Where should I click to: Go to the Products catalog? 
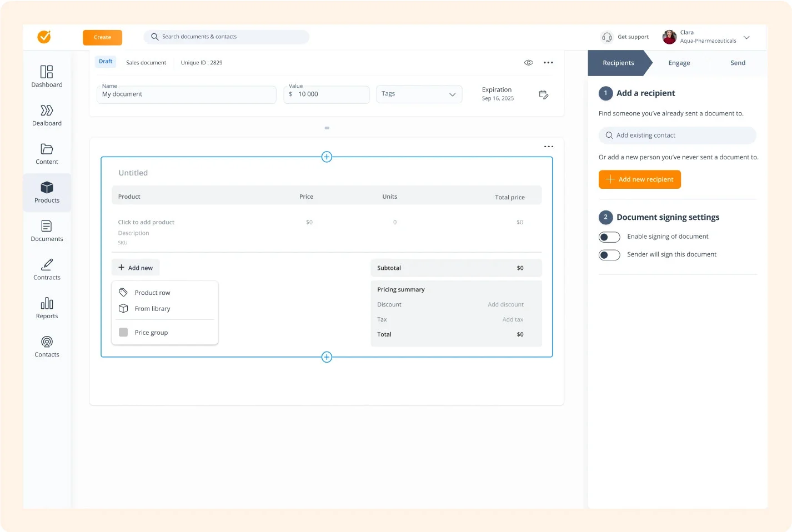[47, 193]
